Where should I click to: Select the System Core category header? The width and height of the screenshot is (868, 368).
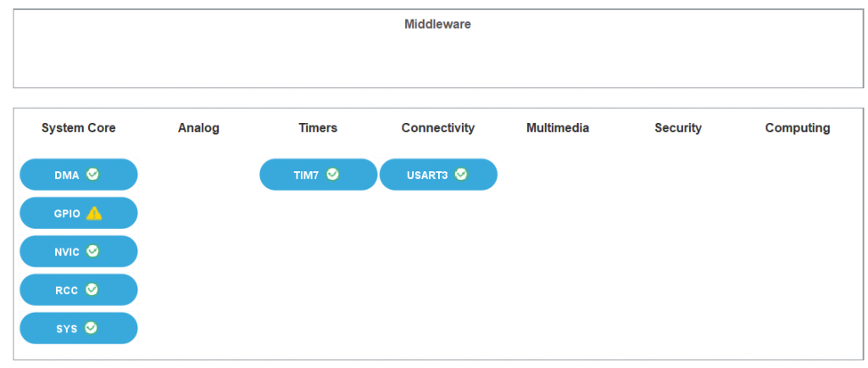[x=79, y=128]
